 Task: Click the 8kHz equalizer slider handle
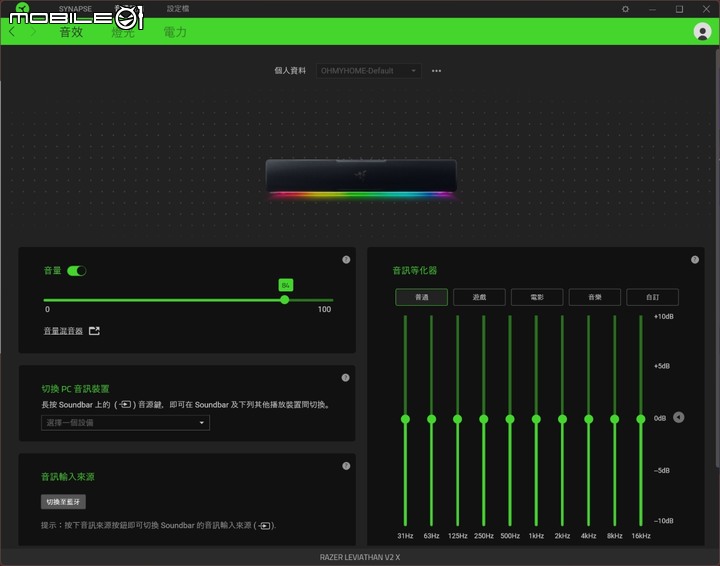coord(614,419)
